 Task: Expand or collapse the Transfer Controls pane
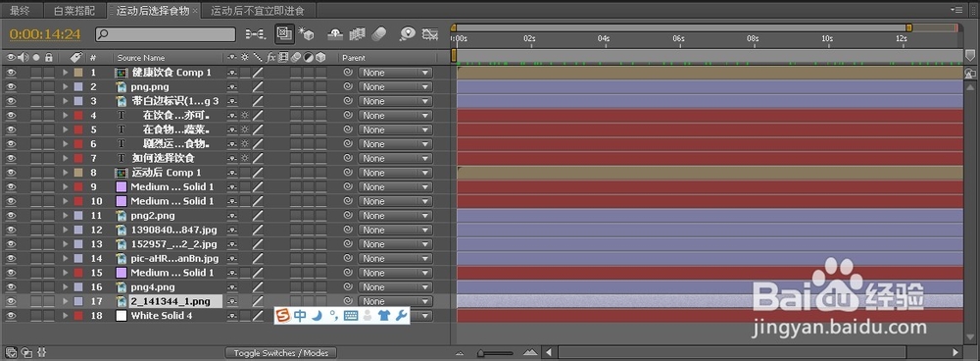[x=26, y=352]
